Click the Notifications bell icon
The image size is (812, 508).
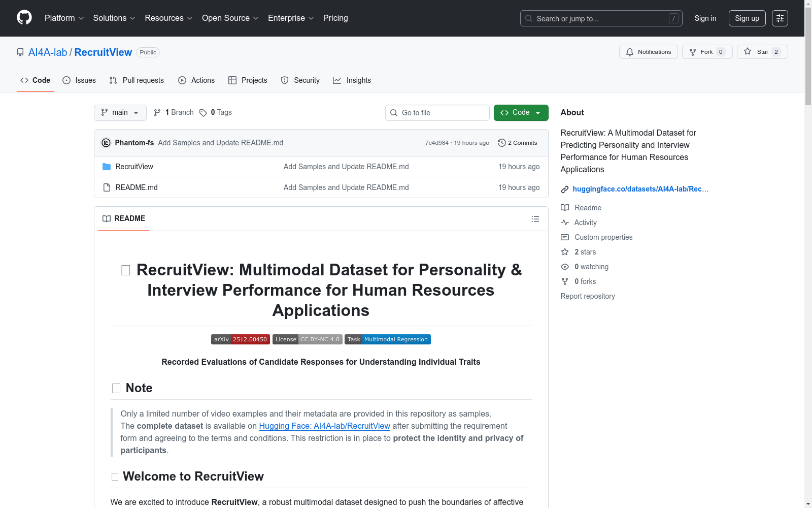[630, 52]
